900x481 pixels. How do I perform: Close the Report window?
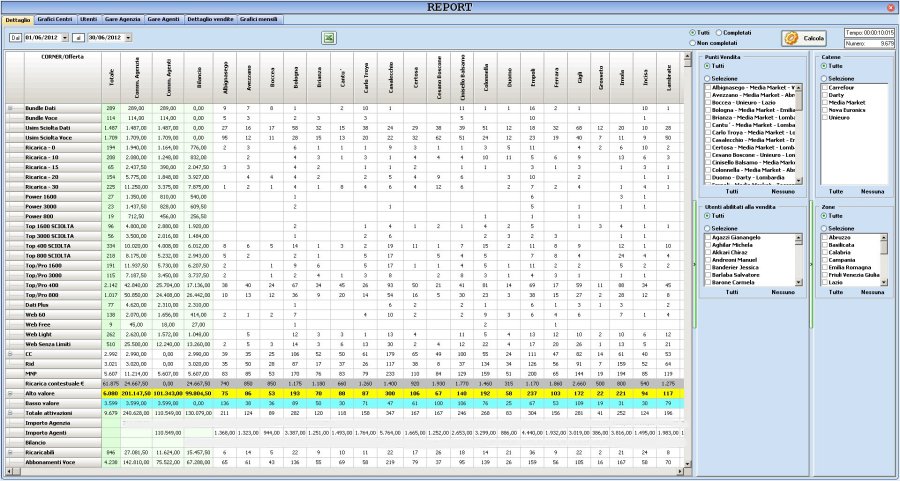[890, 7]
